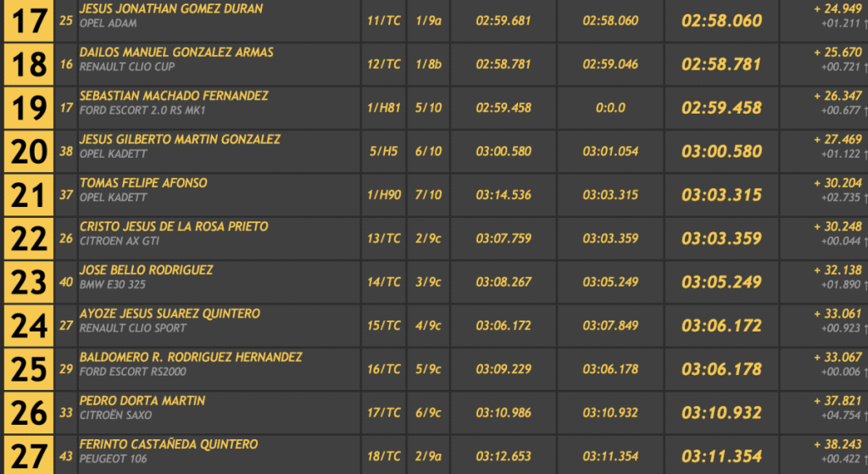
Task: Click Cristo Jesus De La Rosa Prieto
Action: [174, 226]
